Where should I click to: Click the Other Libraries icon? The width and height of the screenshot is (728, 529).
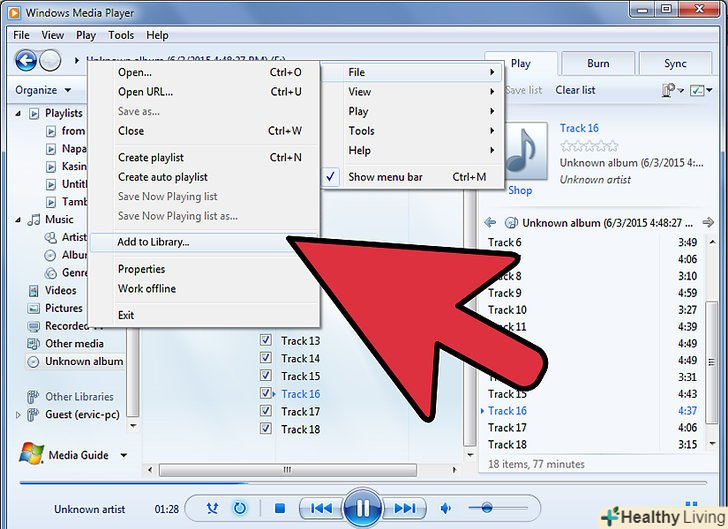tap(33, 397)
